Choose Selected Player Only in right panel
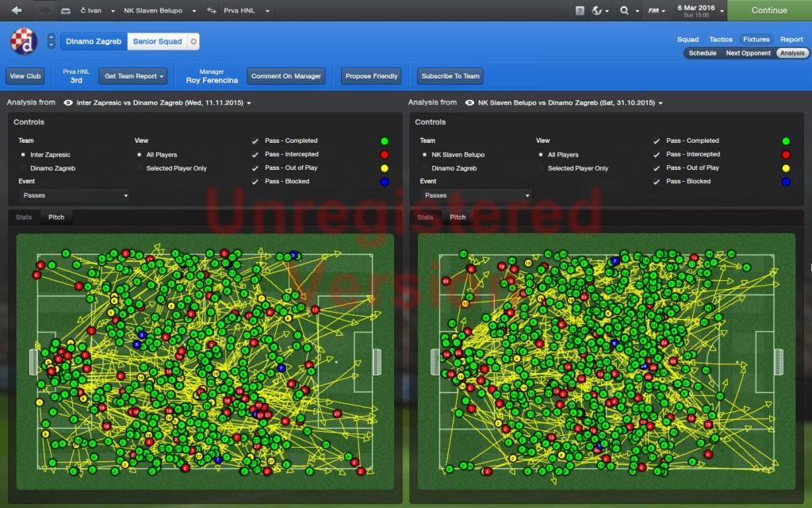This screenshot has width=812, height=508. [x=541, y=168]
